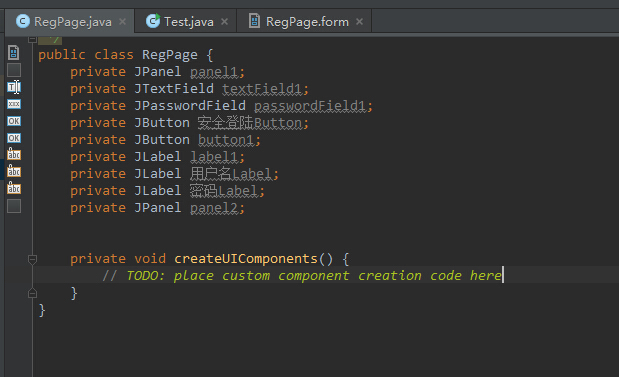Close the RegPage.form tab
The width and height of the screenshot is (619, 377).
point(359,21)
